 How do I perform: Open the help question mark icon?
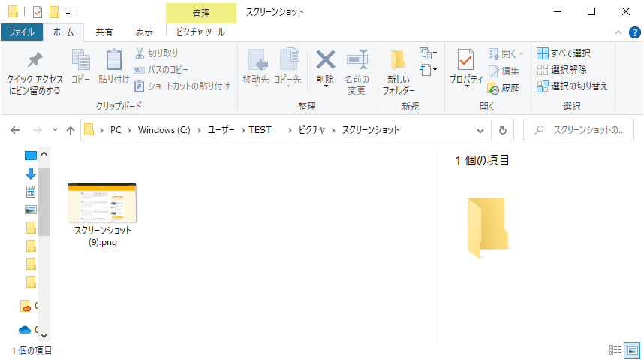tap(634, 32)
